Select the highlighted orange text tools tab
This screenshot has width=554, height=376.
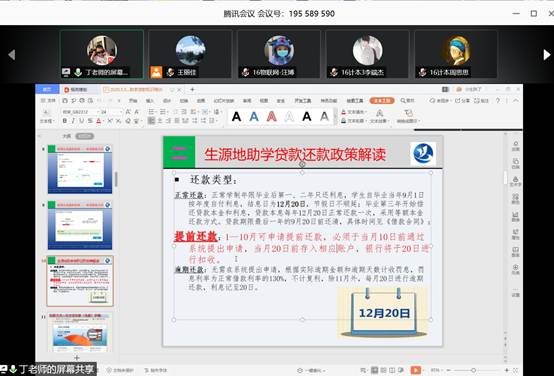coord(382,101)
